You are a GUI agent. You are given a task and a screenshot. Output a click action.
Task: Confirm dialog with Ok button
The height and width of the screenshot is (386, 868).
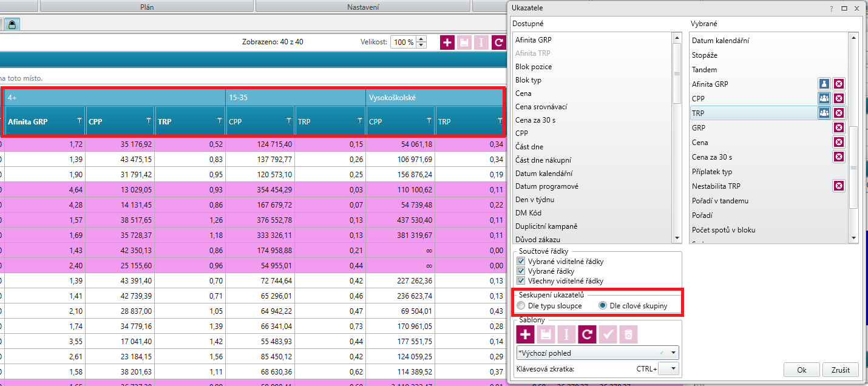(802, 370)
